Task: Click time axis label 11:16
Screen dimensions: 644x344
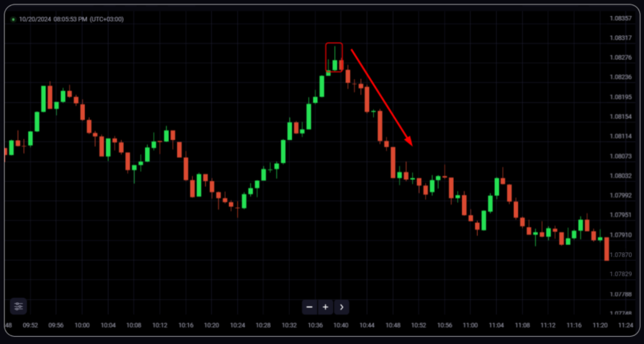Action: click(574, 325)
